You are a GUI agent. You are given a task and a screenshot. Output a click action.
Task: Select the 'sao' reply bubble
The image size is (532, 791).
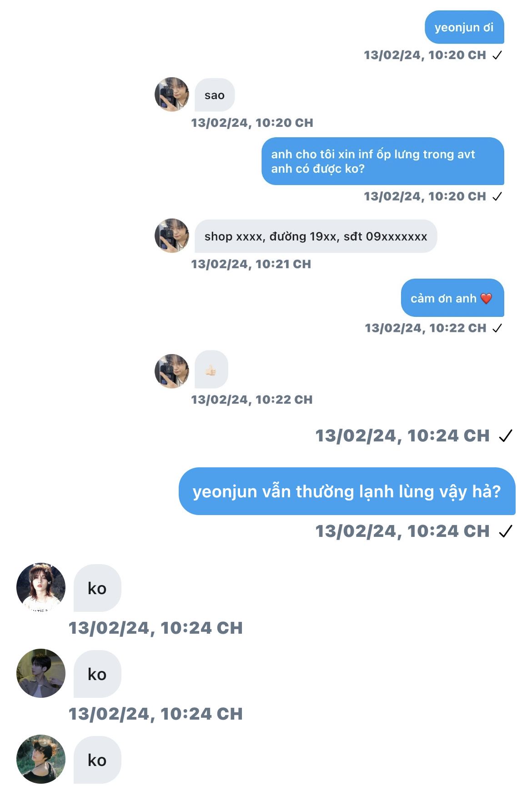pos(215,95)
